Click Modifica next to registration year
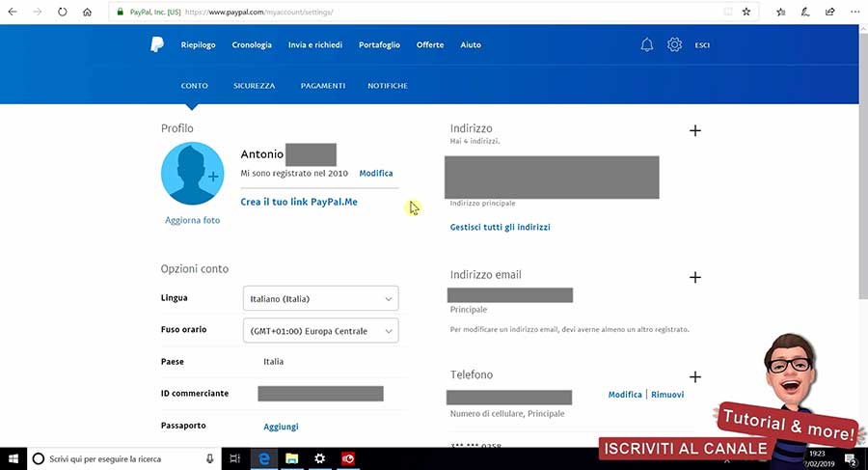This screenshot has height=470, width=868. (x=376, y=174)
